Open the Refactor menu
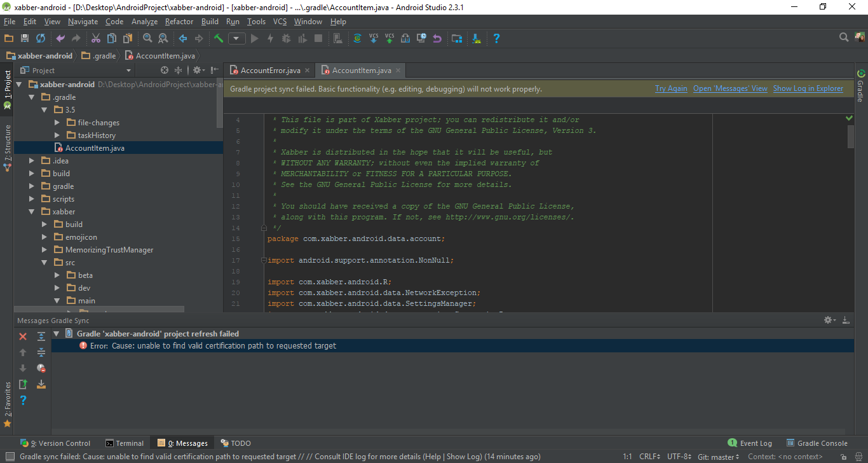This screenshot has height=463, width=868. (179, 22)
